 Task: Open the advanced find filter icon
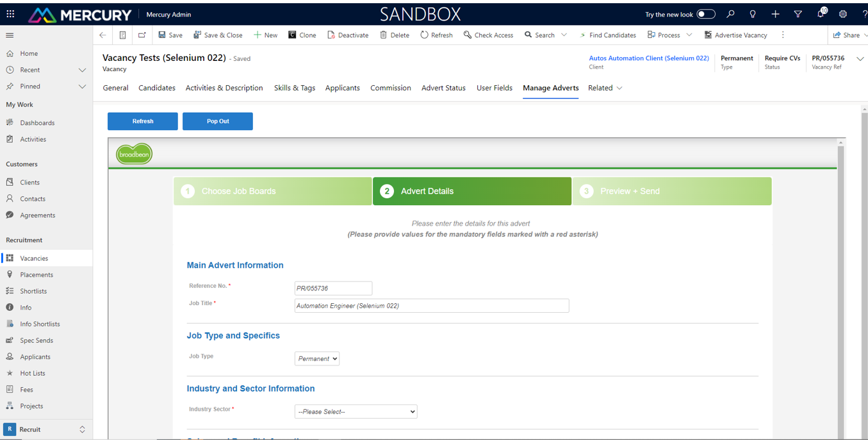tap(798, 14)
